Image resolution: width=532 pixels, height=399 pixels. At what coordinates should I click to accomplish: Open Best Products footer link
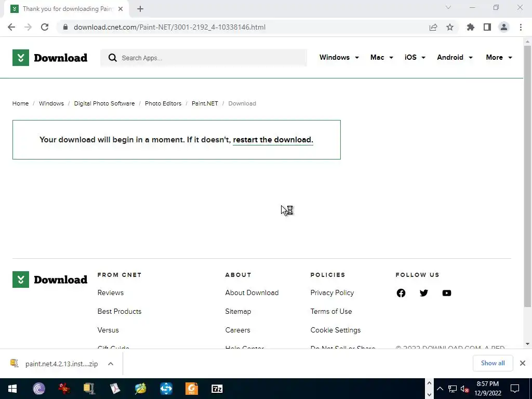[119, 312]
